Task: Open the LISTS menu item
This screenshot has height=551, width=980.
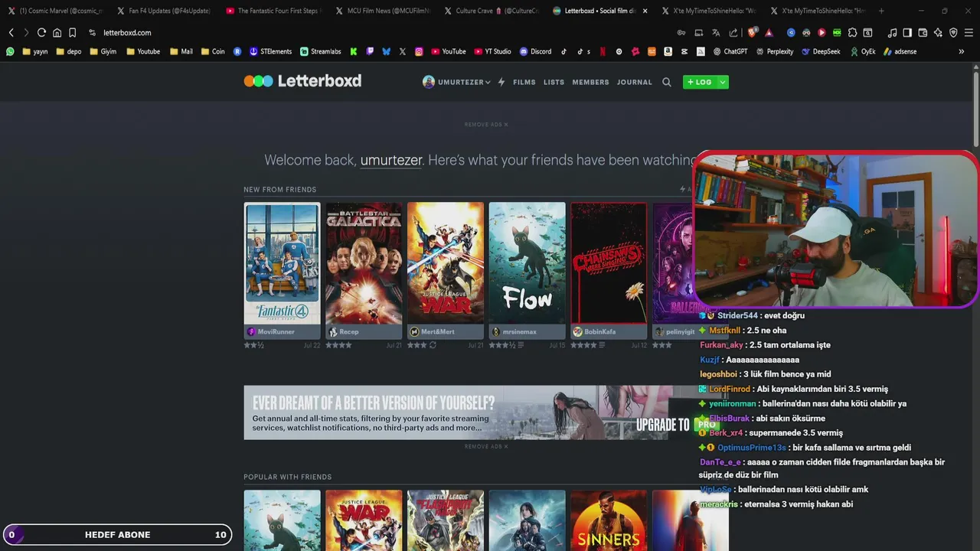Action: [x=554, y=82]
